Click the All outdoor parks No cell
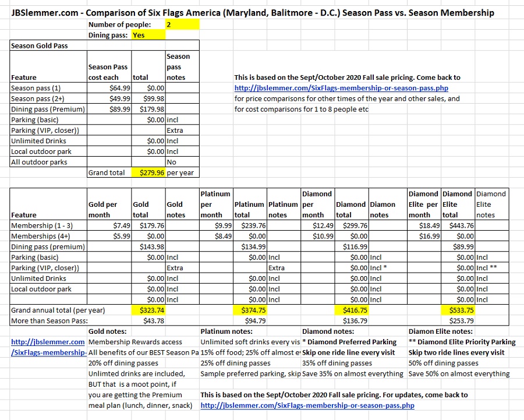Screen dimensions: 524x420 click(x=182, y=162)
